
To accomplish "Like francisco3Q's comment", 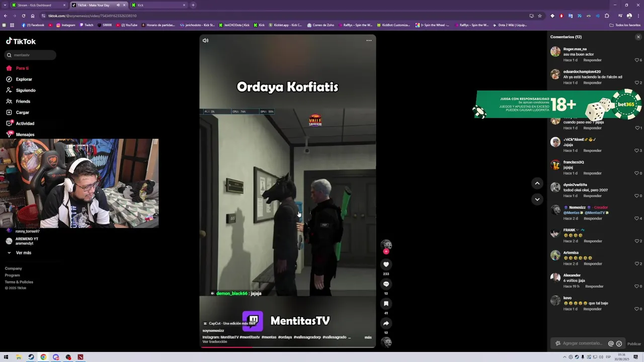I will coord(637,173).
